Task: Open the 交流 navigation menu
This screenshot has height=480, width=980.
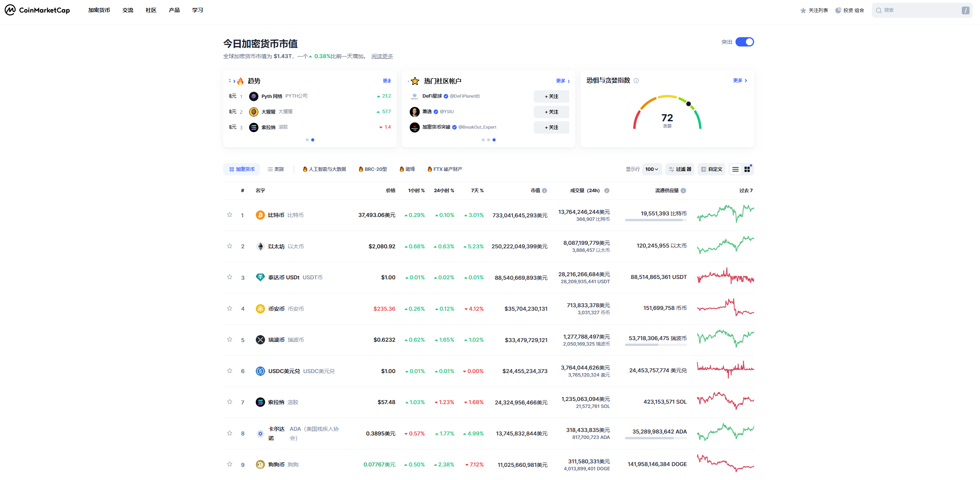Action: point(128,10)
